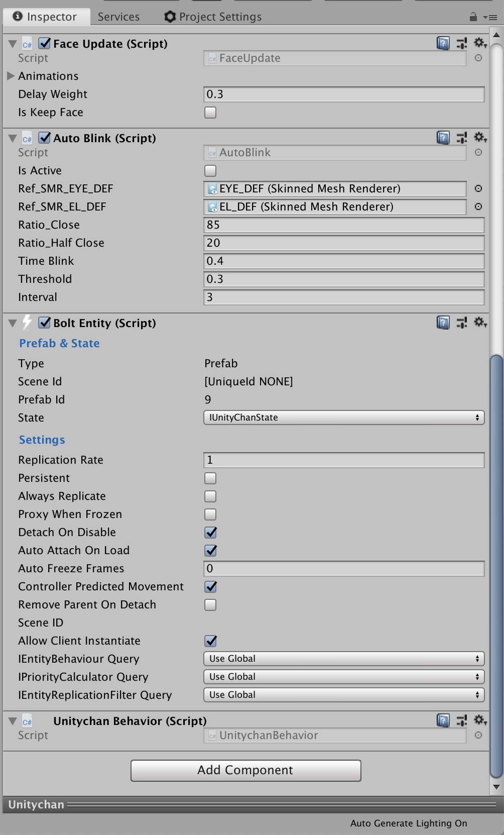Image resolution: width=504 pixels, height=835 pixels.
Task: Uncheck Controller Predicted Movement
Action: 210,587
